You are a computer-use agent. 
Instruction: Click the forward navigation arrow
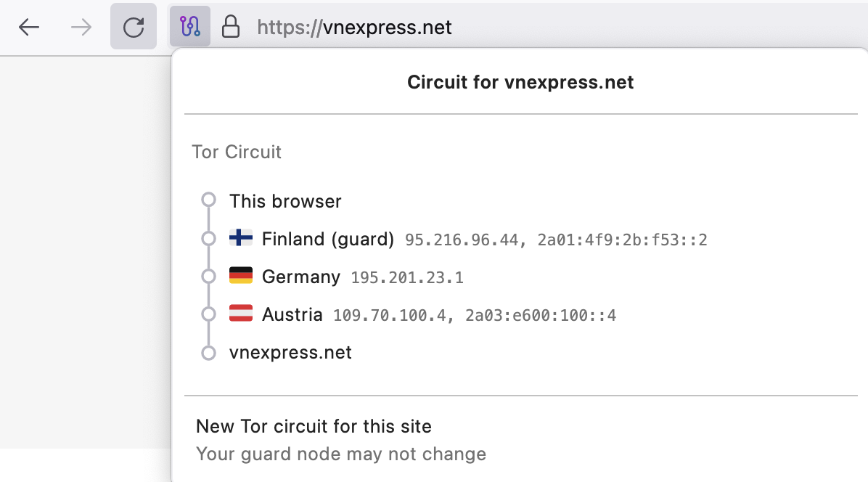pyautogui.click(x=81, y=28)
